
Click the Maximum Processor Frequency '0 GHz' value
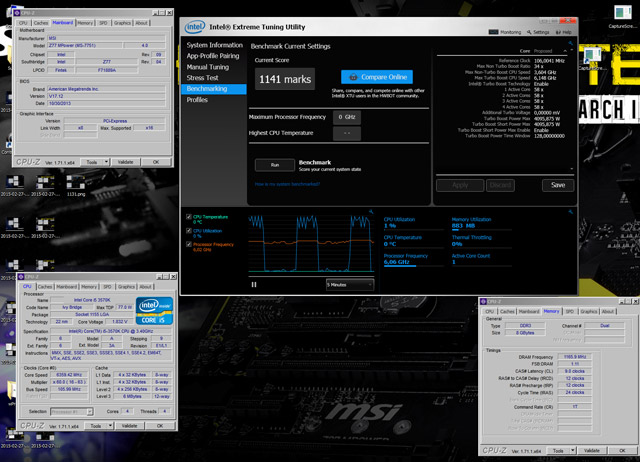[x=347, y=117]
